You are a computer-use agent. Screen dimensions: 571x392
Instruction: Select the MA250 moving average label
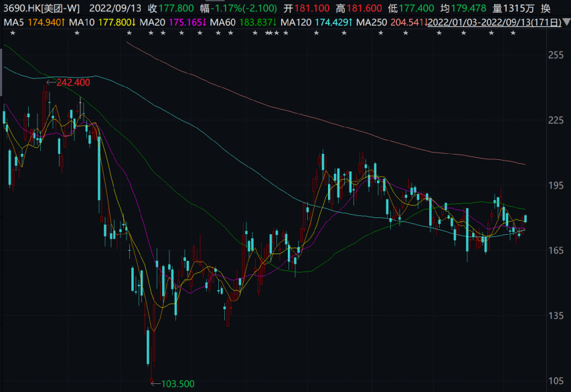[372, 23]
